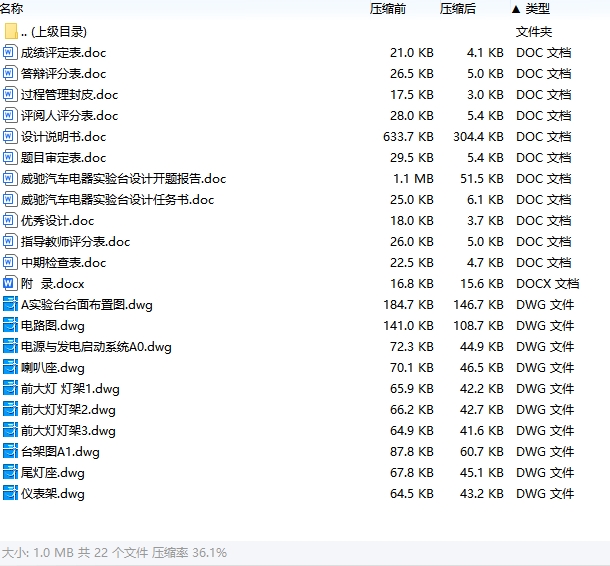Click the 文件夹 type cell
Image resolution: width=610 pixels, height=566 pixels.
click(x=534, y=32)
